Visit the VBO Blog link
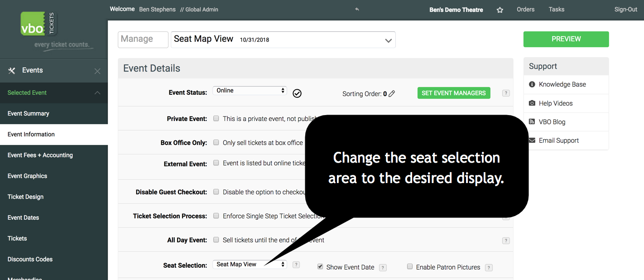Viewport: 644px width, 280px height. pyautogui.click(x=552, y=122)
